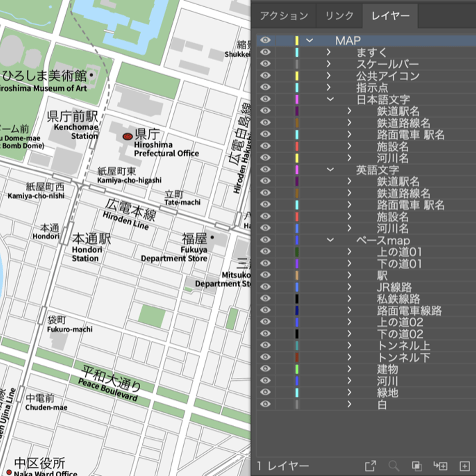
Task: Click the yellow color bar of MAP layer
Action: pyautogui.click(x=297, y=40)
